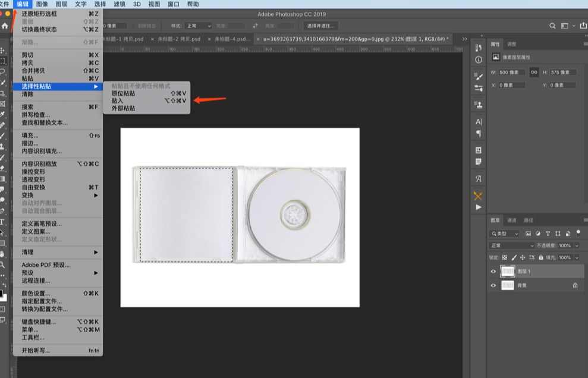Hide the 图层 1 layer
The height and width of the screenshot is (378, 588).
point(493,271)
